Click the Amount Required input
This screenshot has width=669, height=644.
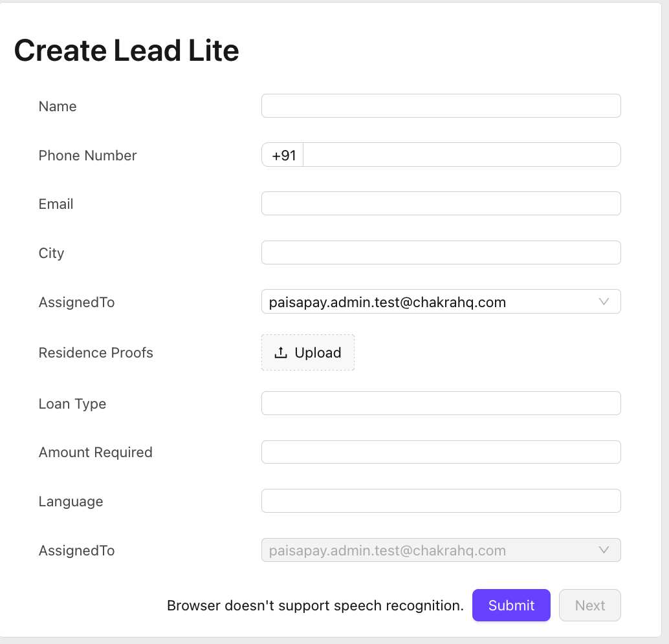441,453
